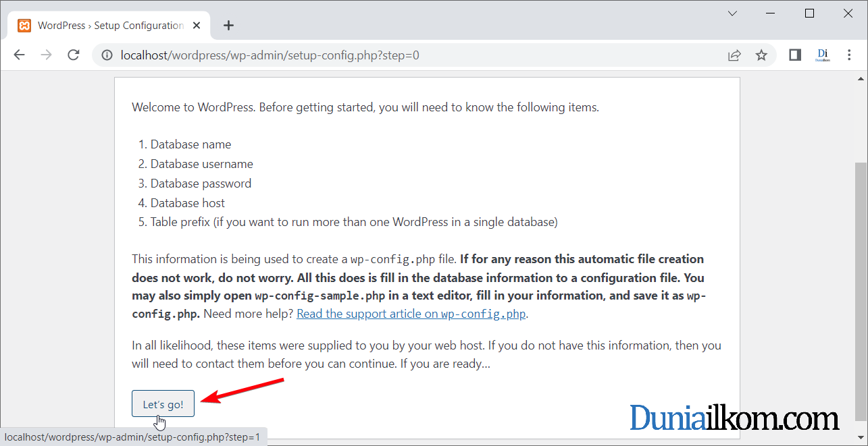
Task: Click the "In all likelihood" paragraph
Action: (426, 355)
